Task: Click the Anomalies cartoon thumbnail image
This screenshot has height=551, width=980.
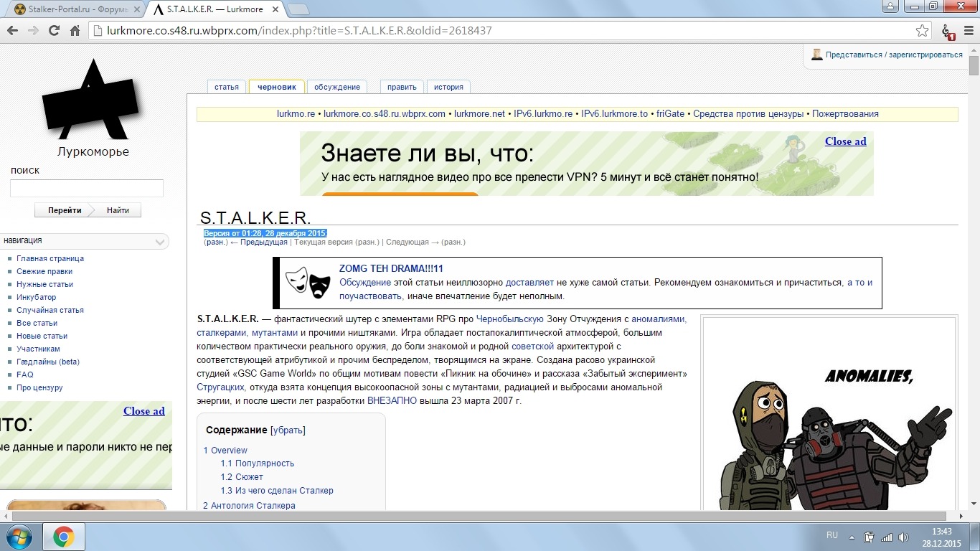Action: pos(829,414)
